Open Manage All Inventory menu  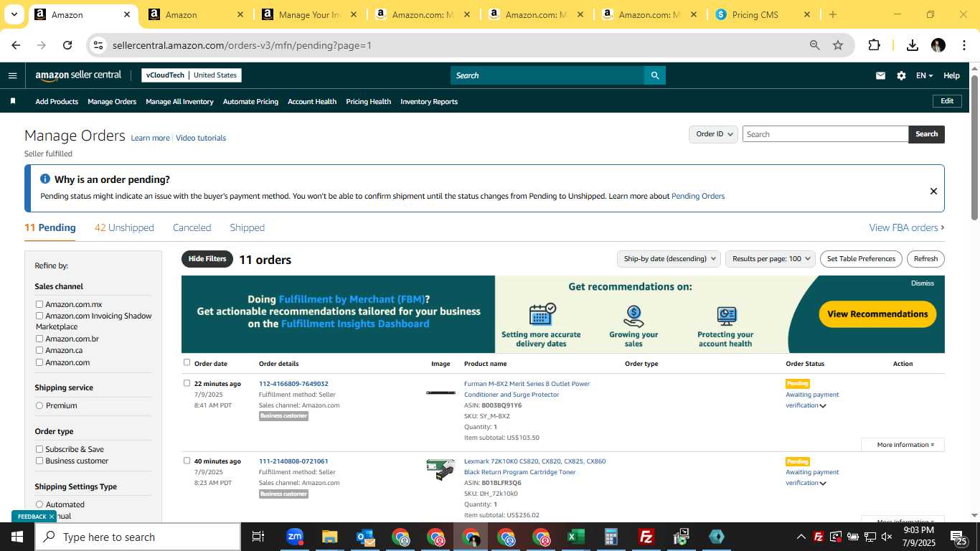[x=179, y=101]
